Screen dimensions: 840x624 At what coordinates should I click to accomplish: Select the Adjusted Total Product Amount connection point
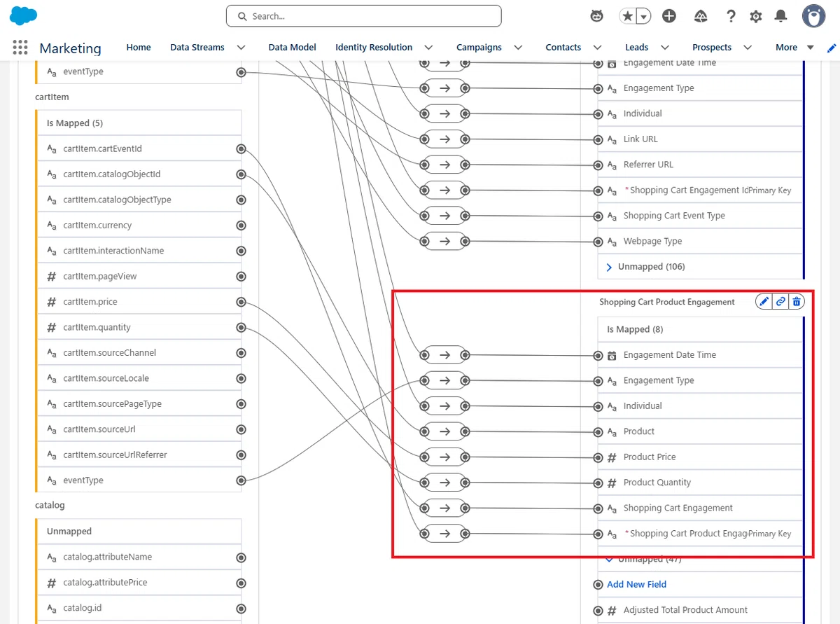598,611
